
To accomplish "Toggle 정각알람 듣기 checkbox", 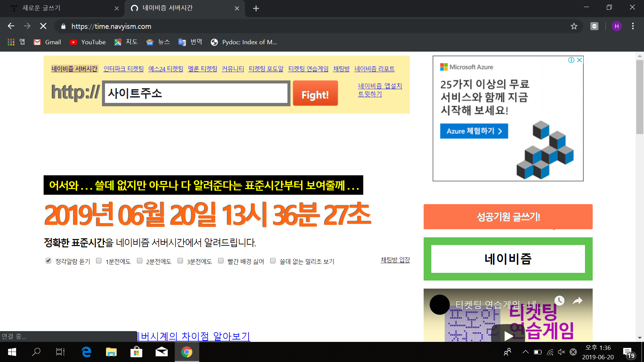I will tap(48, 261).
